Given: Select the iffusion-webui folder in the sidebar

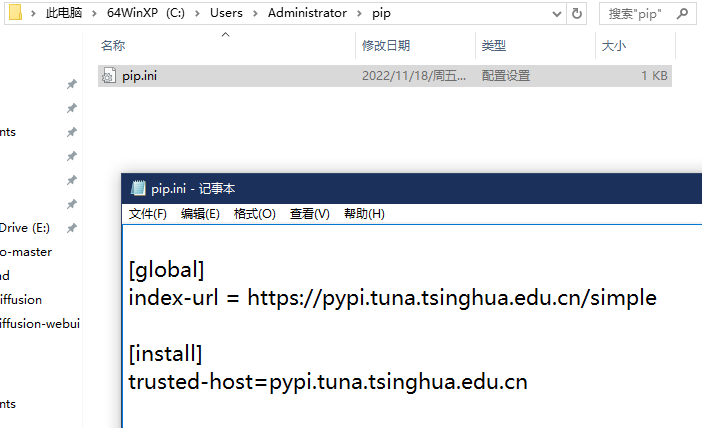Looking at the screenshot, I should pos(40,323).
